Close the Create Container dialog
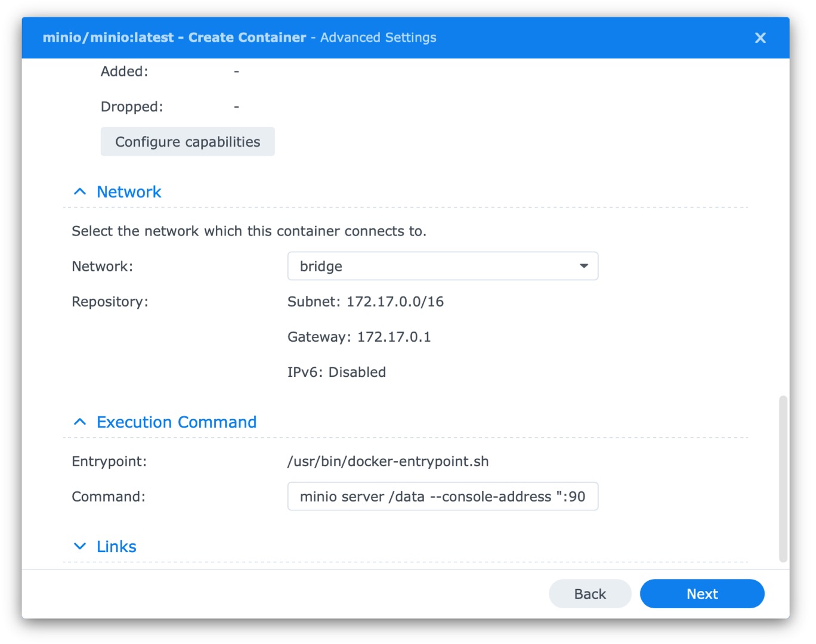This screenshot has height=644, width=816. (x=760, y=38)
